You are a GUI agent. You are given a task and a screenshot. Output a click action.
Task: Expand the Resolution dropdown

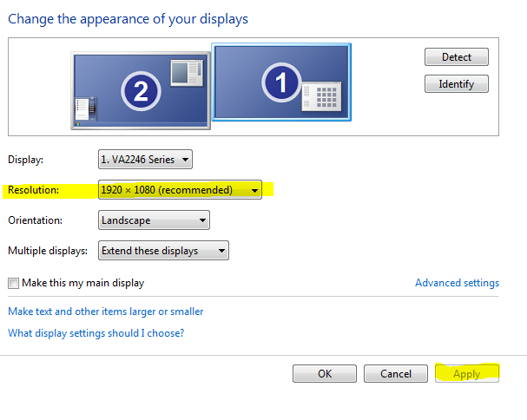pos(180,190)
